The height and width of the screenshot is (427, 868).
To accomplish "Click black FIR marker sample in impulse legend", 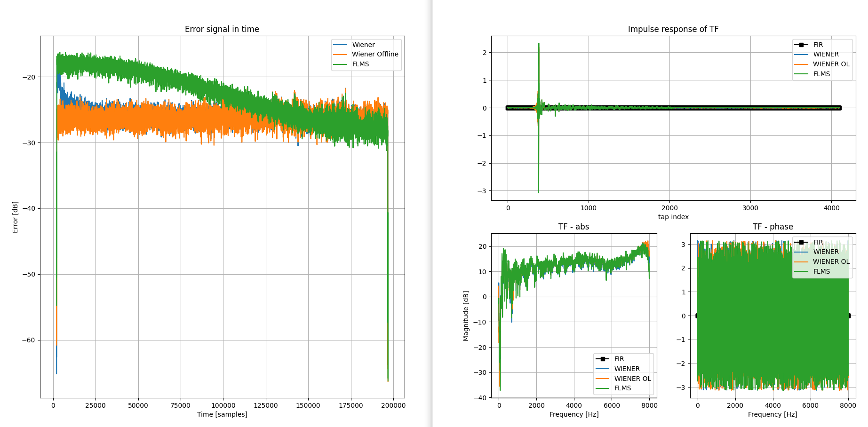I will (x=801, y=45).
